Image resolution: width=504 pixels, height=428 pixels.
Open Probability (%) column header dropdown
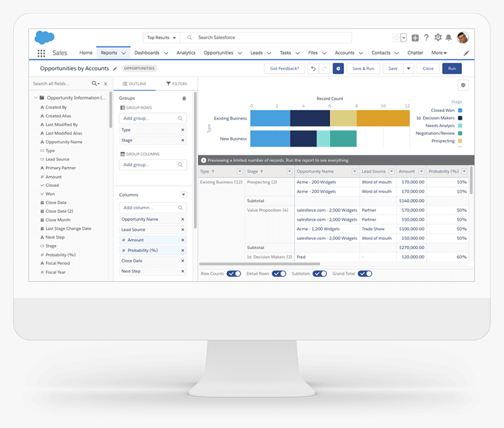click(464, 171)
